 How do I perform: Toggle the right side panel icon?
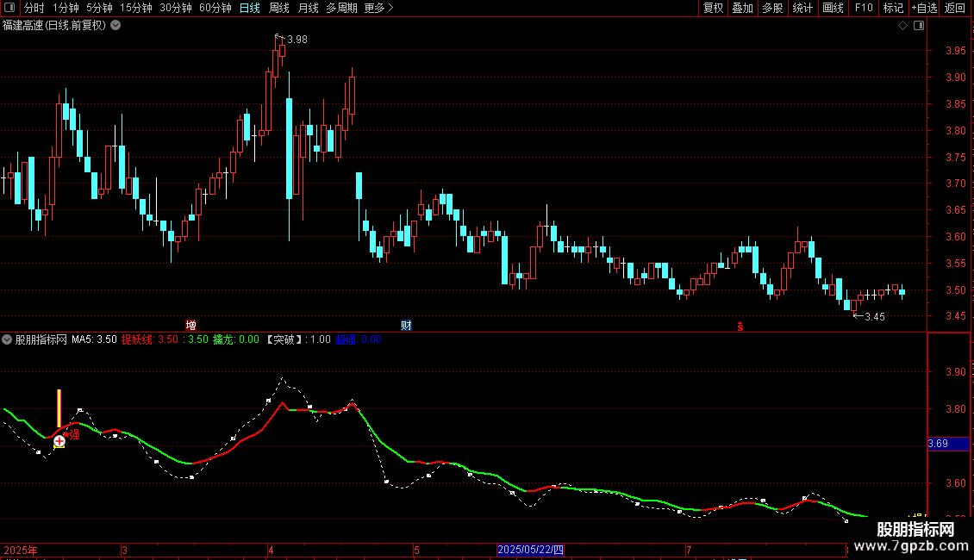coord(919,26)
